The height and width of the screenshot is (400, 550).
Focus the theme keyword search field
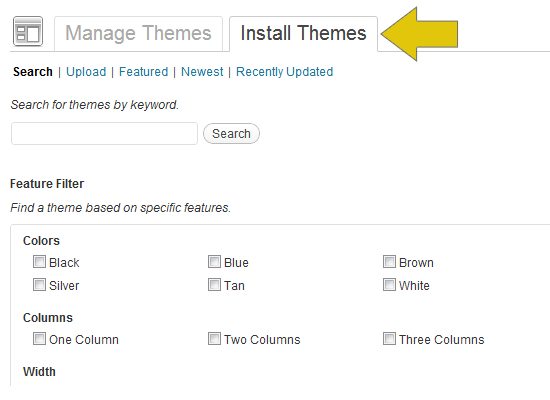pyautogui.click(x=104, y=133)
